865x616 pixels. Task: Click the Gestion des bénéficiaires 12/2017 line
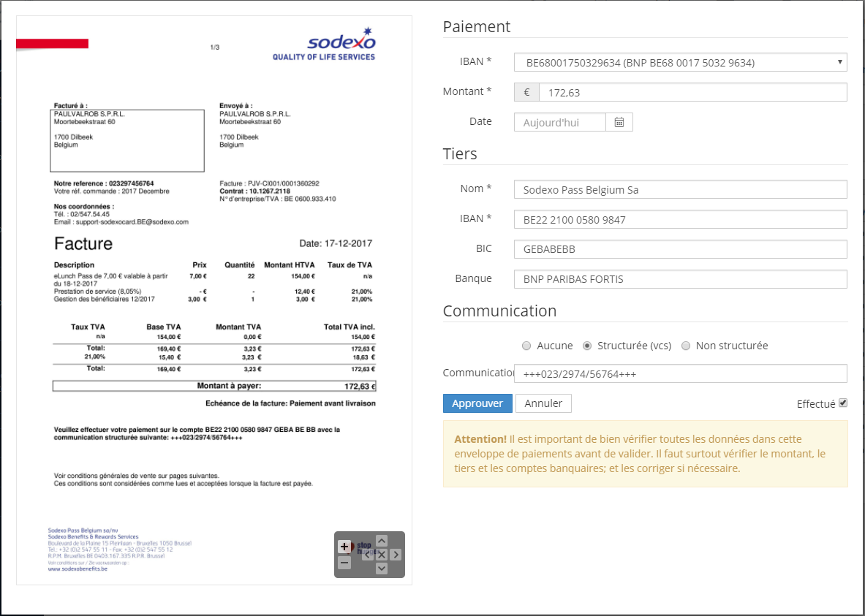(x=105, y=300)
